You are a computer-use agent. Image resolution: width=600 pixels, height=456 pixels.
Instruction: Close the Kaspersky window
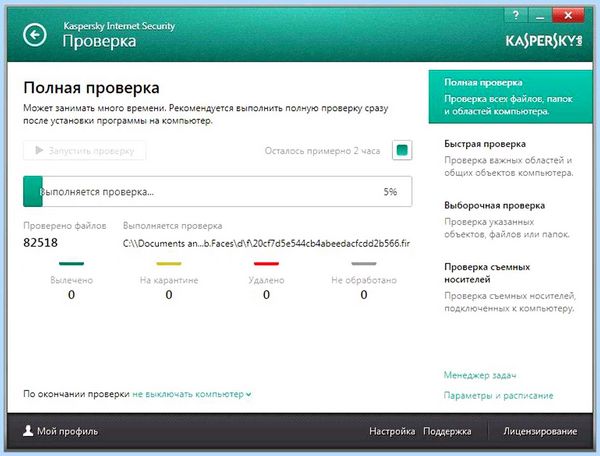[x=568, y=15]
